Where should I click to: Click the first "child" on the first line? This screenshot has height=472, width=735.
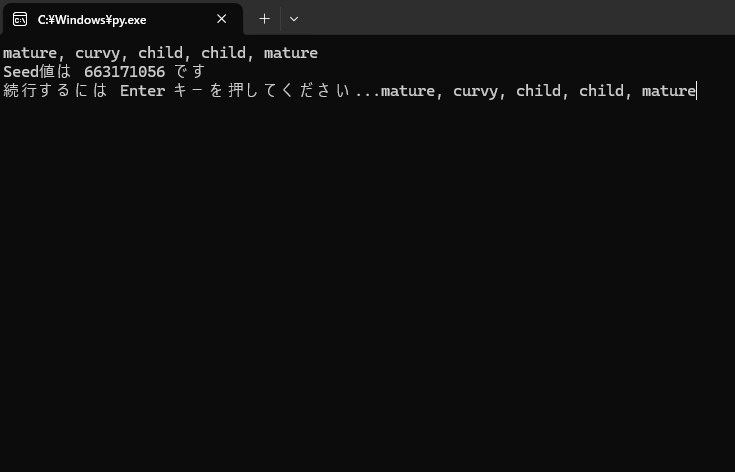pos(160,53)
